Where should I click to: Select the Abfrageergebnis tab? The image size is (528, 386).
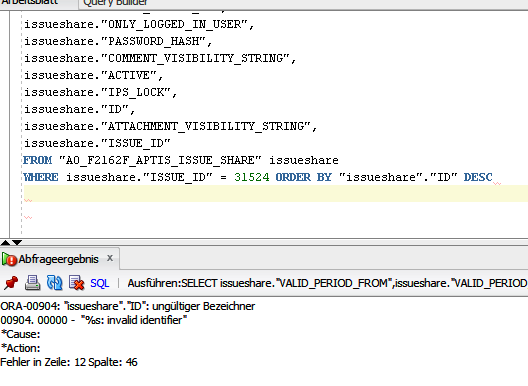[x=59, y=259]
